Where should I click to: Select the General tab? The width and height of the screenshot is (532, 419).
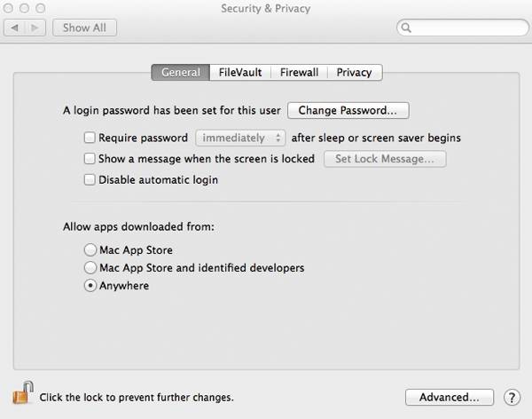click(x=181, y=72)
